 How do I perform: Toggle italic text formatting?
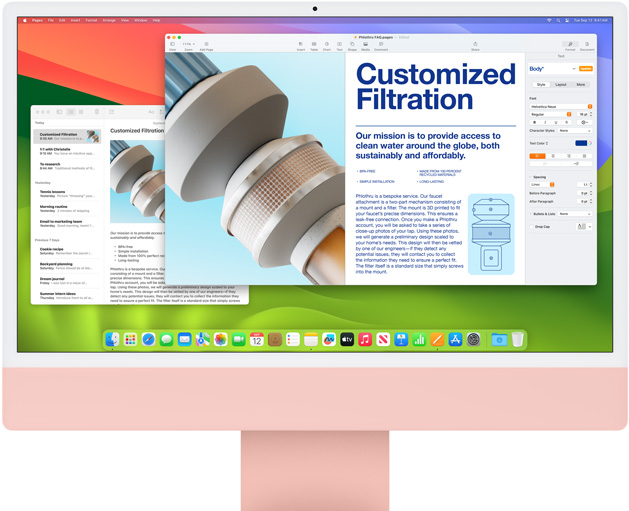point(546,122)
